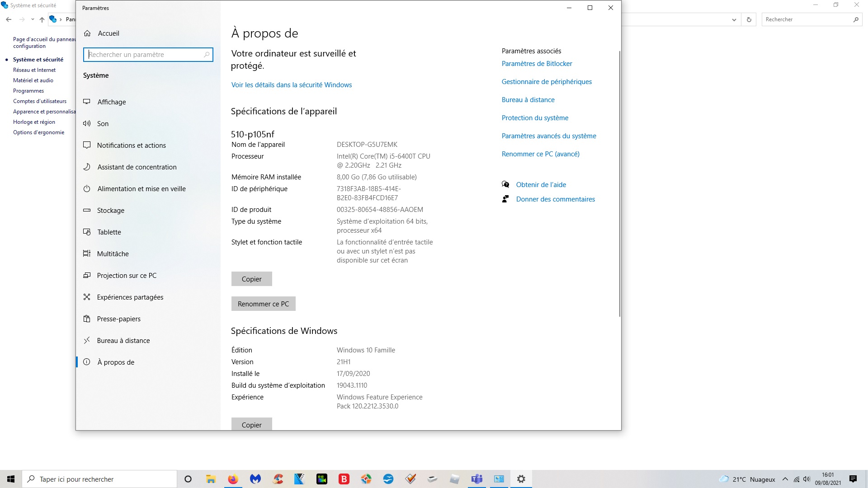This screenshot has width=868, height=488.
Task: Open File Explorer from taskbar
Action: (211, 479)
